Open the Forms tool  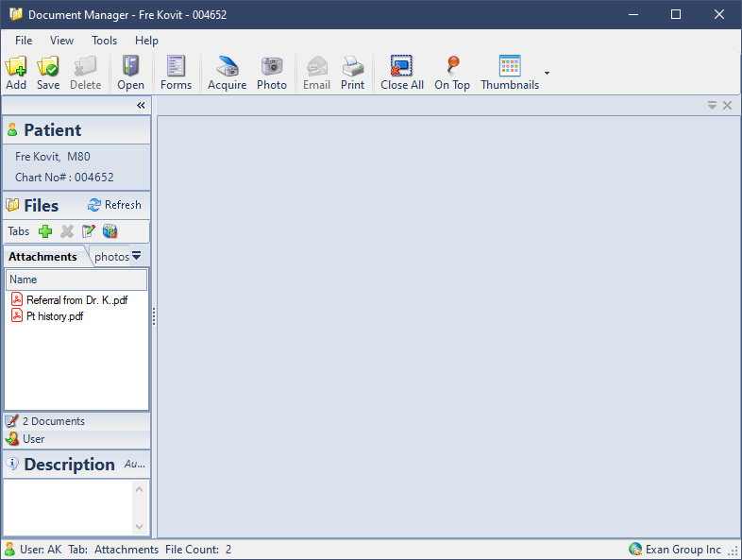176,72
